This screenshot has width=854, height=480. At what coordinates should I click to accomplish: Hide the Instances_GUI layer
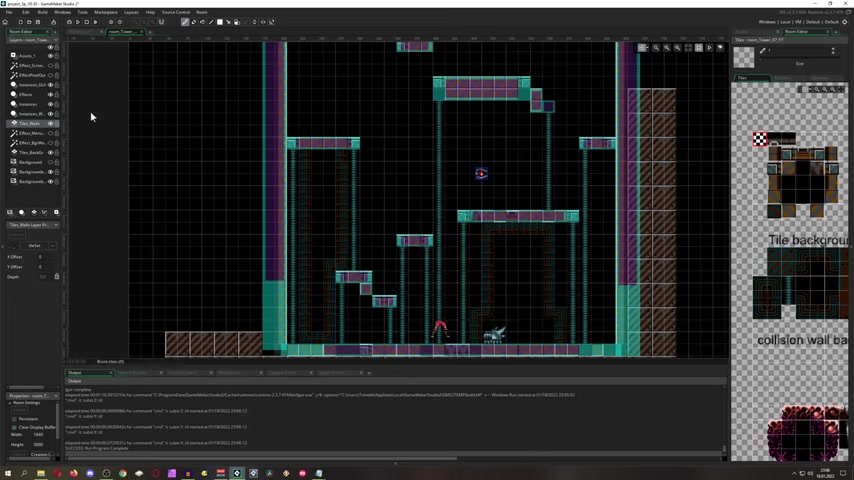tap(50, 85)
